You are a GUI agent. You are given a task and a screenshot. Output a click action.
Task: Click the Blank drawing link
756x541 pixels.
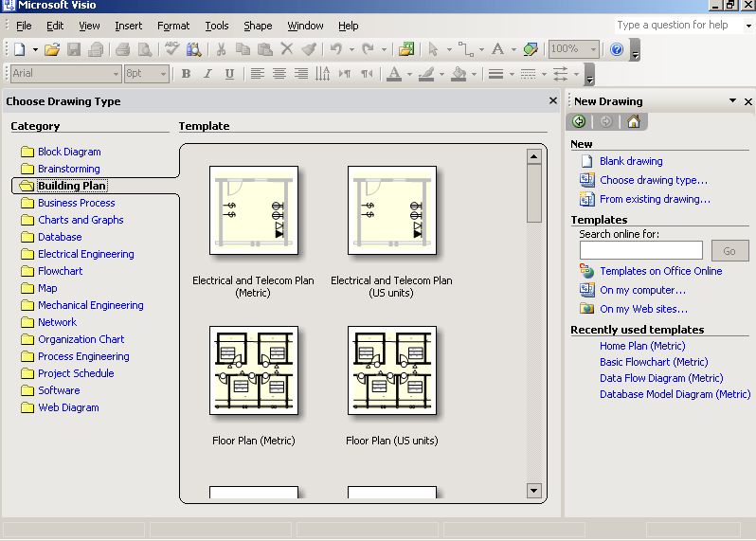[631, 161]
